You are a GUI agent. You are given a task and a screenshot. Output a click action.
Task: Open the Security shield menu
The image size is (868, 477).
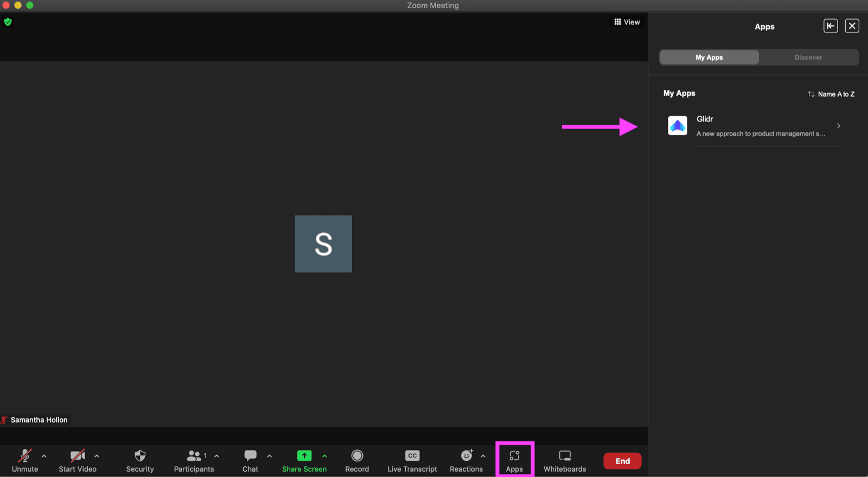140,461
